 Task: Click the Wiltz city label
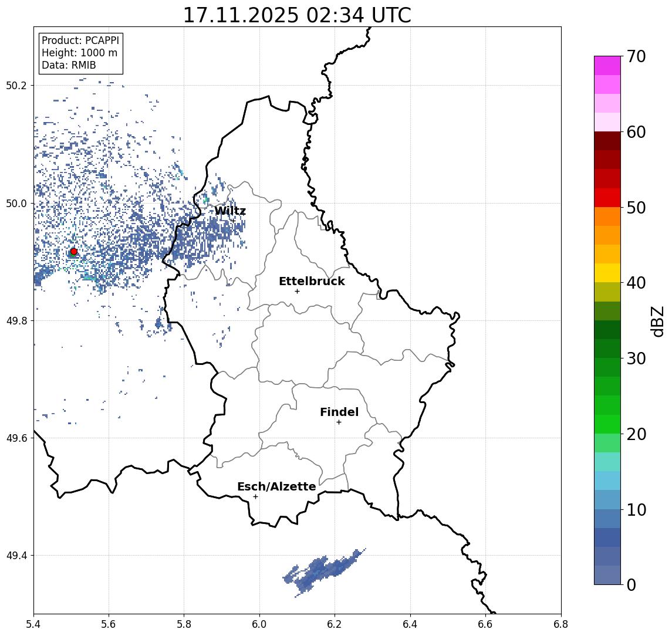230,211
